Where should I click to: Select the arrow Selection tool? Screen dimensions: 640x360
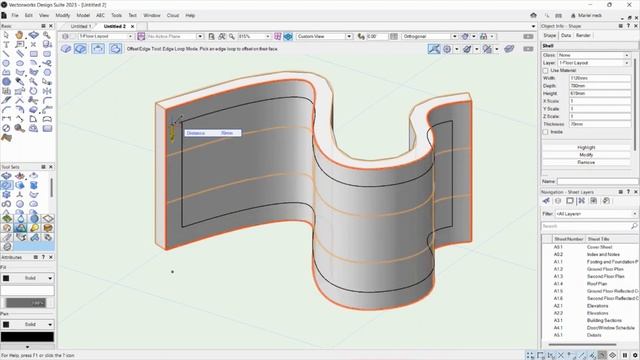click(6, 35)
